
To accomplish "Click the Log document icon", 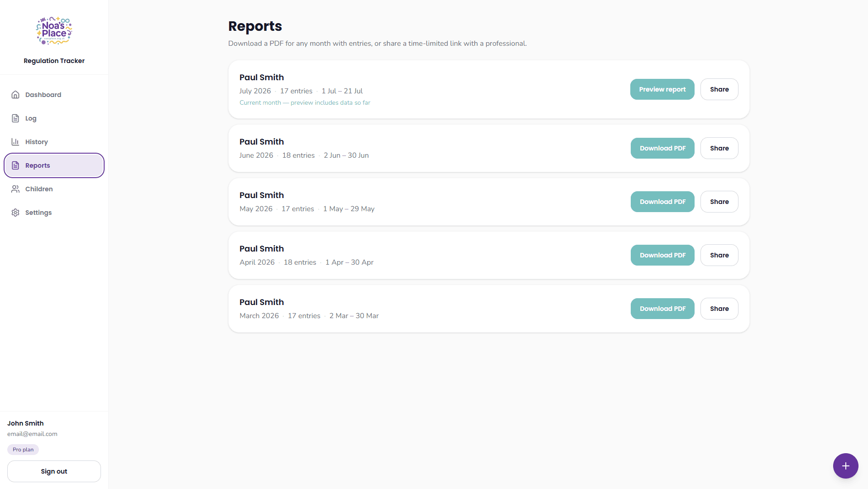I will tap(15, 118).
